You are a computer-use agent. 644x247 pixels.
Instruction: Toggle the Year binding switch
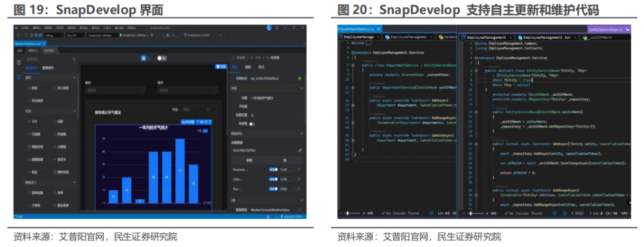coord(274,189)
